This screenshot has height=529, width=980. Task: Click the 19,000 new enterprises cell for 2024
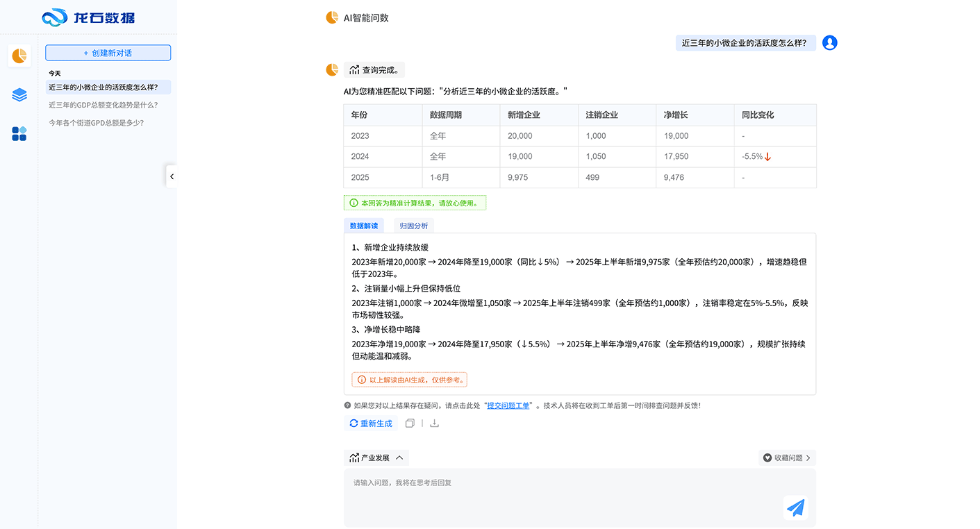(x=539, y=157)
